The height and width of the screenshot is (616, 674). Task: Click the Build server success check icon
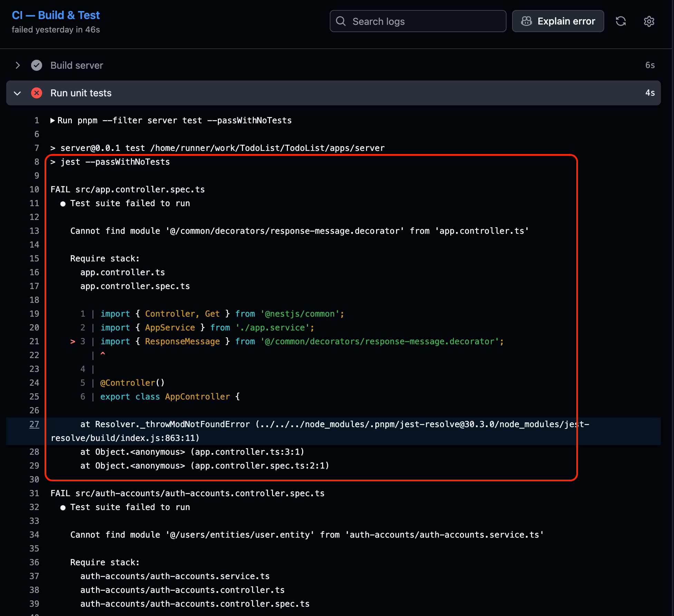pyautogui.click(x=37, y=65)
